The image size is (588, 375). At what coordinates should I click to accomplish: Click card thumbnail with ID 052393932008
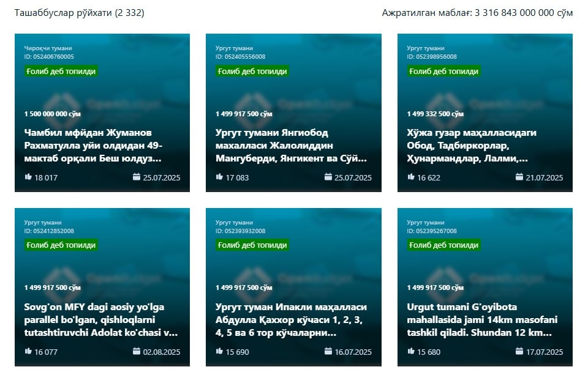(293, 287)
